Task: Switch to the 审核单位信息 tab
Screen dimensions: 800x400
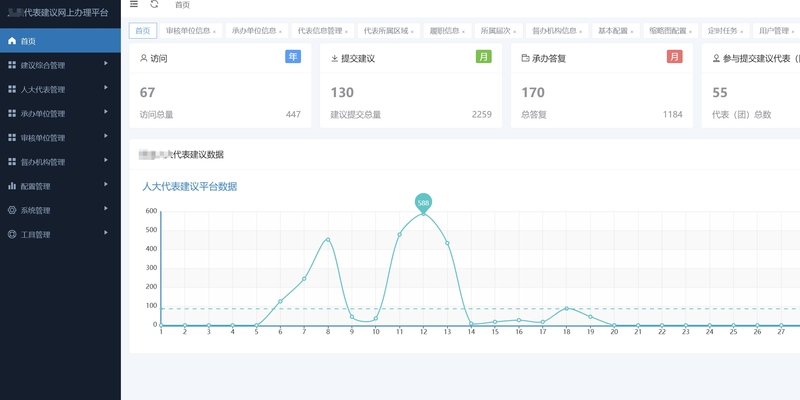Action: [186, 31]
